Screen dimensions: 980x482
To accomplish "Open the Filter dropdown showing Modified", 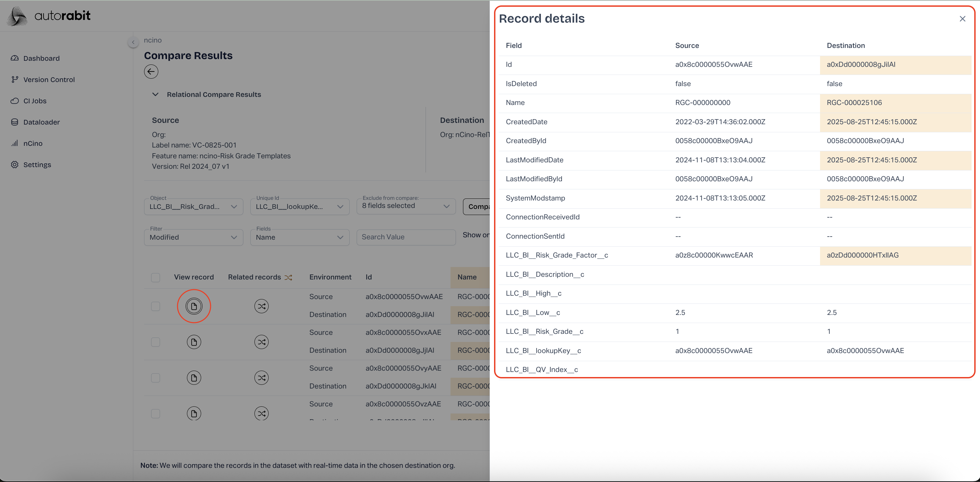I will [x=193, y=237].
